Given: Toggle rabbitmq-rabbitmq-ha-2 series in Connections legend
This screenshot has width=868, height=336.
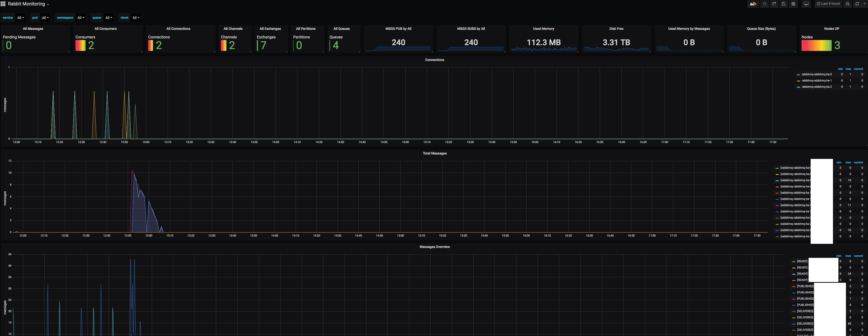Looking at the screenshot, I should coord(816,87).
